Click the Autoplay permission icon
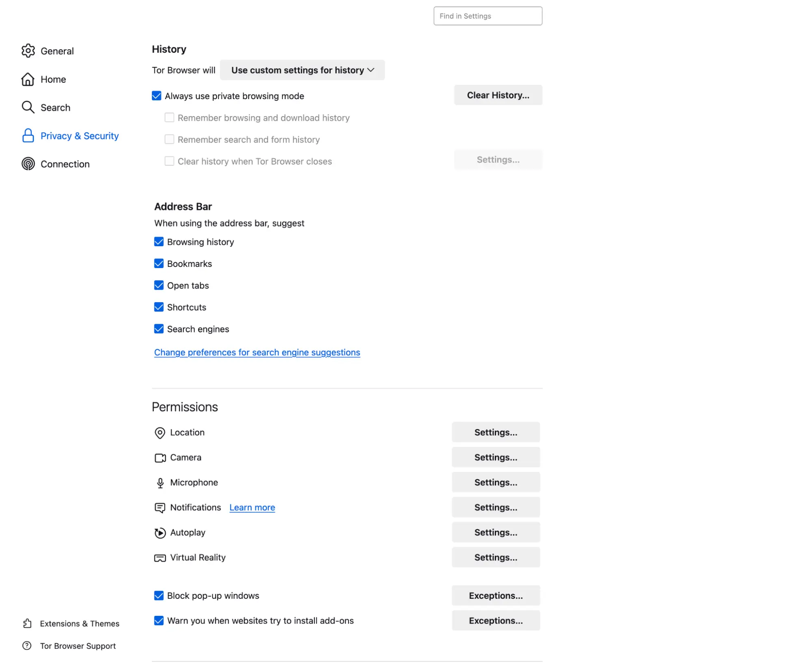The width and height of the screenshot is (812, 663). [x=160, y=533]
